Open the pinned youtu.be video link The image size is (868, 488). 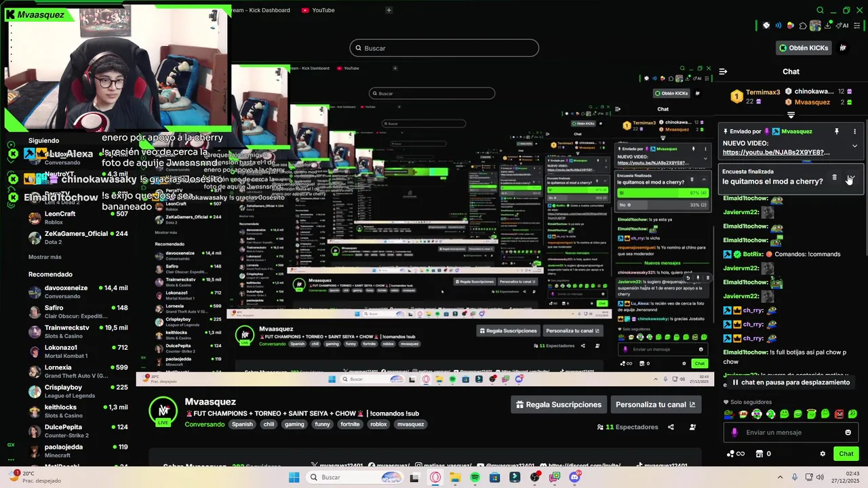point(776,152)
